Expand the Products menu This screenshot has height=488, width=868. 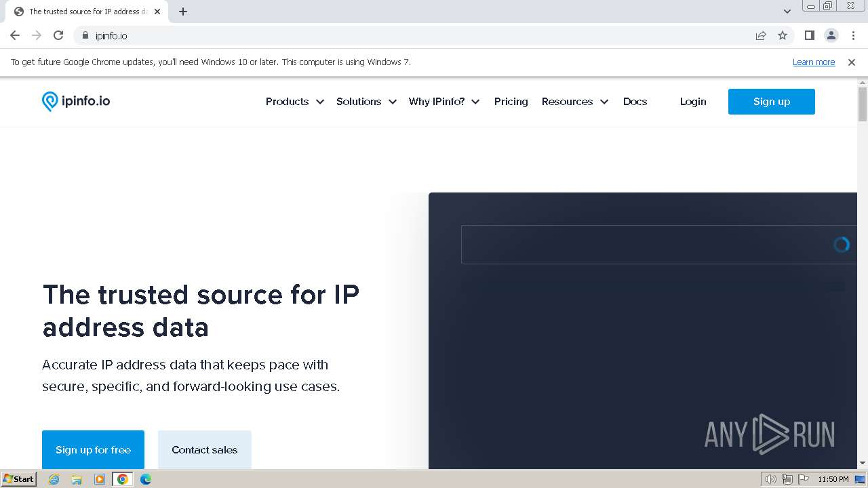click(x=295, y=102)
